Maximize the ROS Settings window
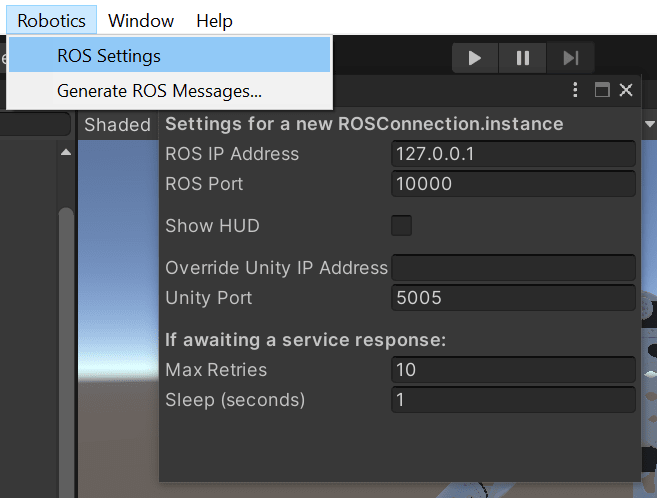This screenshot has height=498, width=657. [602, 90]
